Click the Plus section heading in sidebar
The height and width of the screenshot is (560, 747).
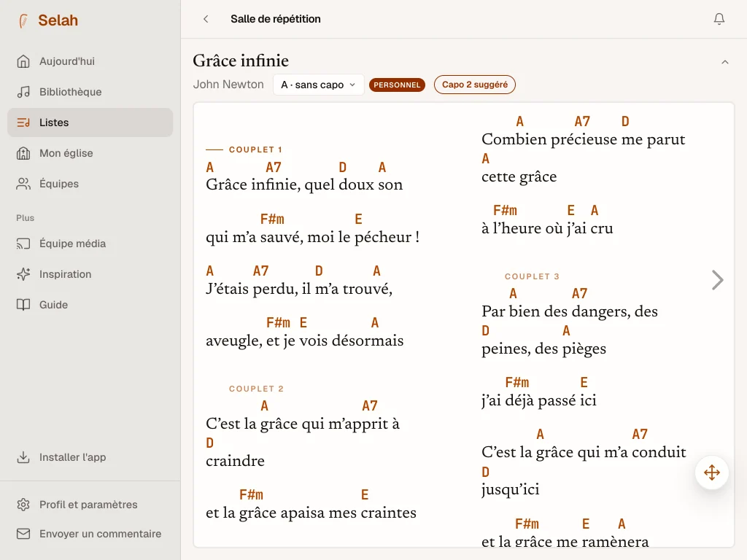[x=26, y=217]
